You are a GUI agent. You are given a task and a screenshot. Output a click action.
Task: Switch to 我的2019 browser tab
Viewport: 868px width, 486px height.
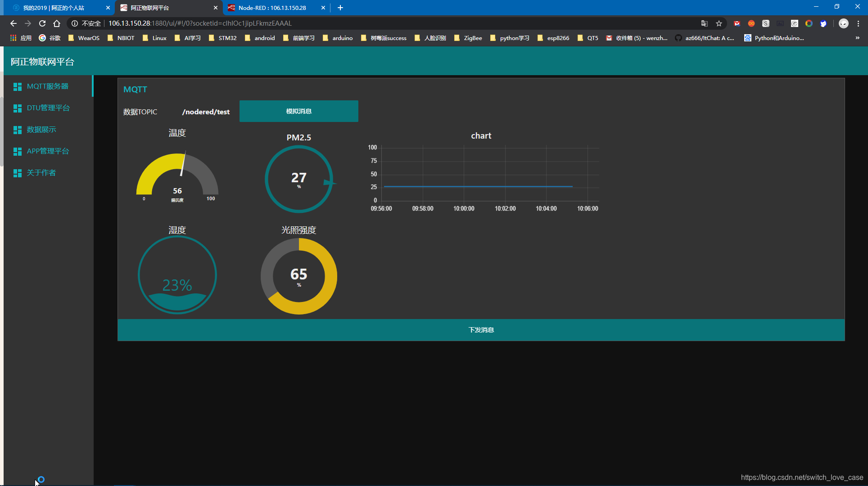point(54,8)
